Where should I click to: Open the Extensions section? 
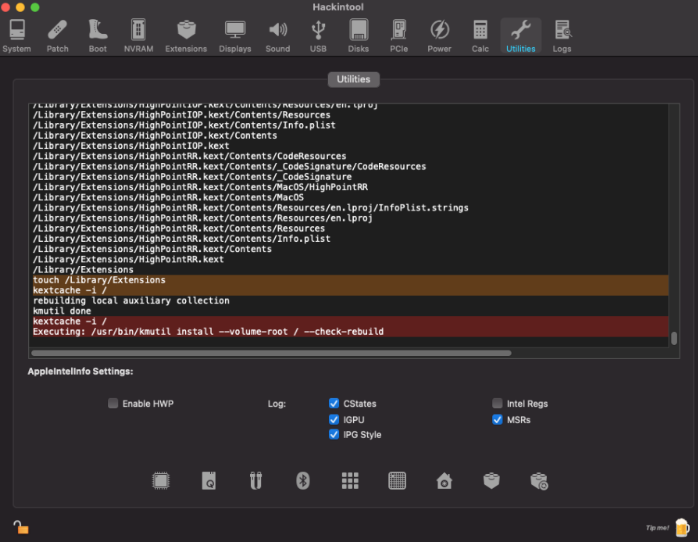point(186,36)
